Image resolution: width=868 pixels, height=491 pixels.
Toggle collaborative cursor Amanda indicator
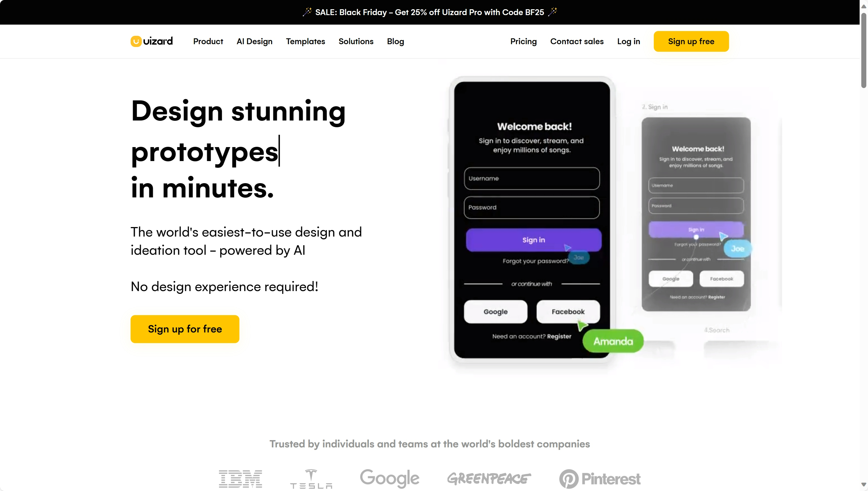613,341
